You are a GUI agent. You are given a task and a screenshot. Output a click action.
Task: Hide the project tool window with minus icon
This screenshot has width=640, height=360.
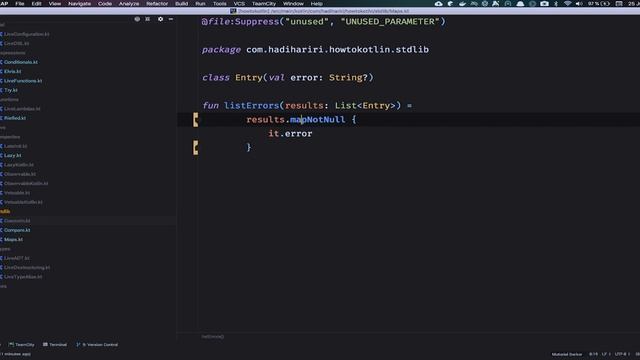[x=171, y=19]
